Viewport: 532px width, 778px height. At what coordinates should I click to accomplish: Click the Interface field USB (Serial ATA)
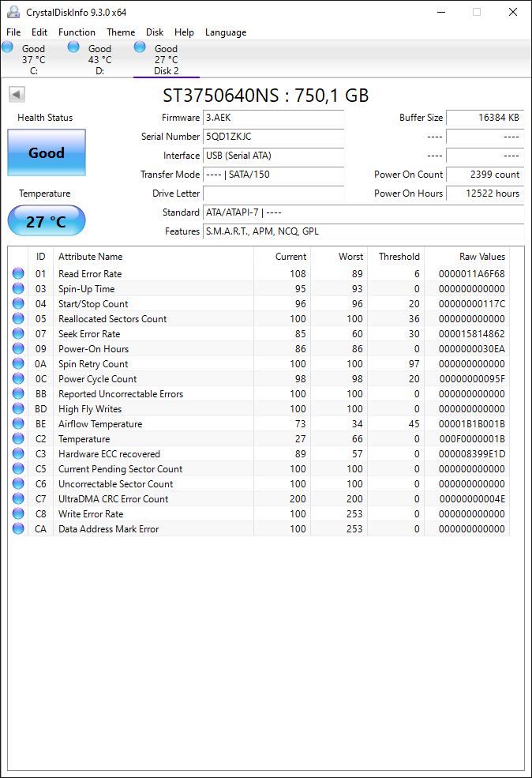pos(273,156)
